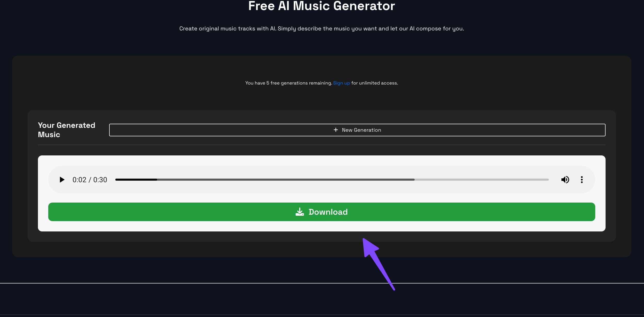Click the audio progress seek bar
Screen dimensions: 644x317
click(332, 180)
